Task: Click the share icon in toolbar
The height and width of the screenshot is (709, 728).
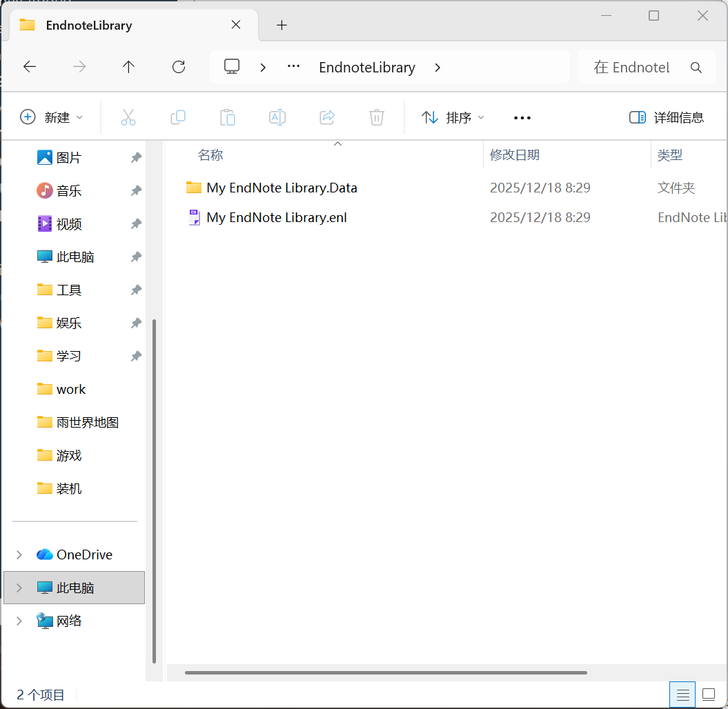Action: pyautogui.click(x=327, y=117)
